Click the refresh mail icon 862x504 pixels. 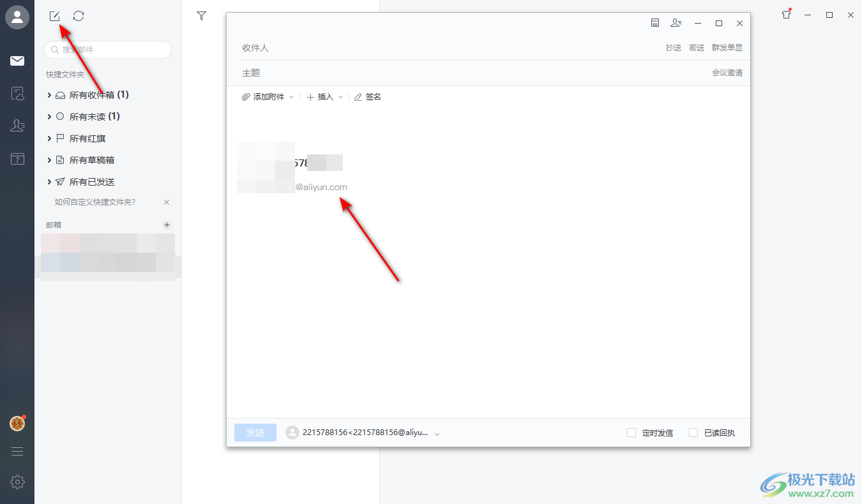pos(79,16)
